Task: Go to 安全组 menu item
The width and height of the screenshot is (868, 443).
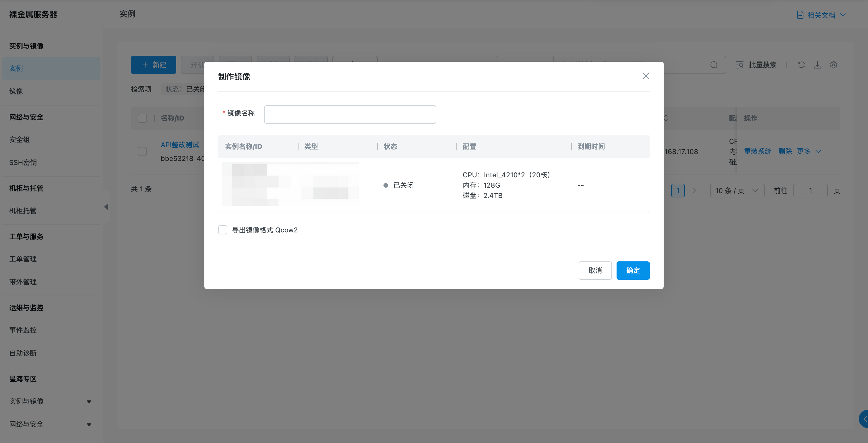Action: point(20,139)
